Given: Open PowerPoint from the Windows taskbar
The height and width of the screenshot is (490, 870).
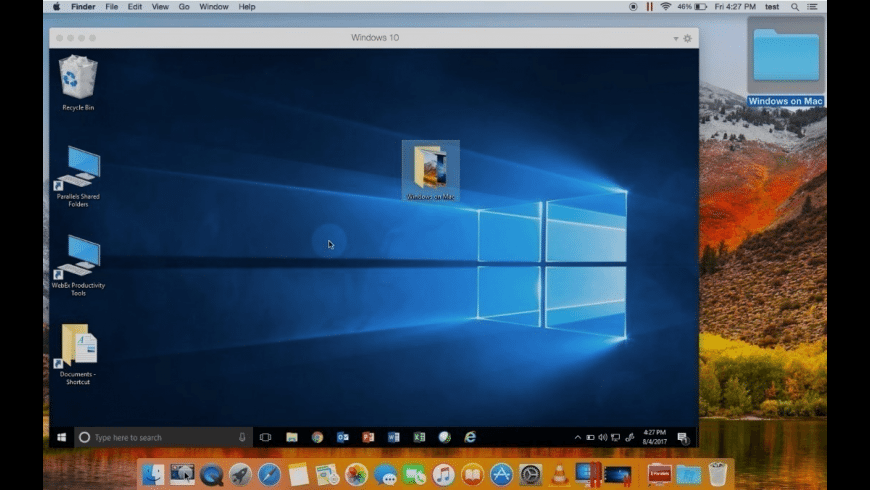Looking at the screenshot, I should tap(368, 437).
